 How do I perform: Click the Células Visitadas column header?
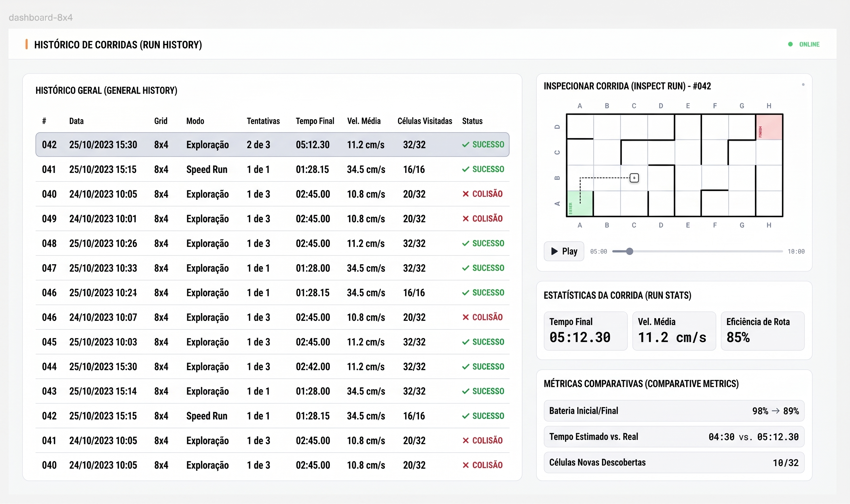(x=425, y=121)
